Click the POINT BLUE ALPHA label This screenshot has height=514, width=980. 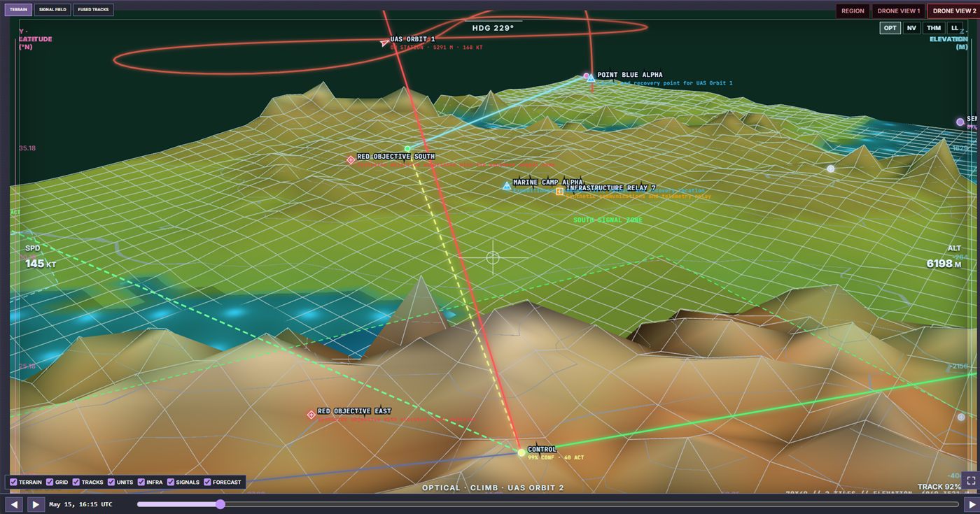pyautogui.click(x=630, y=75)
